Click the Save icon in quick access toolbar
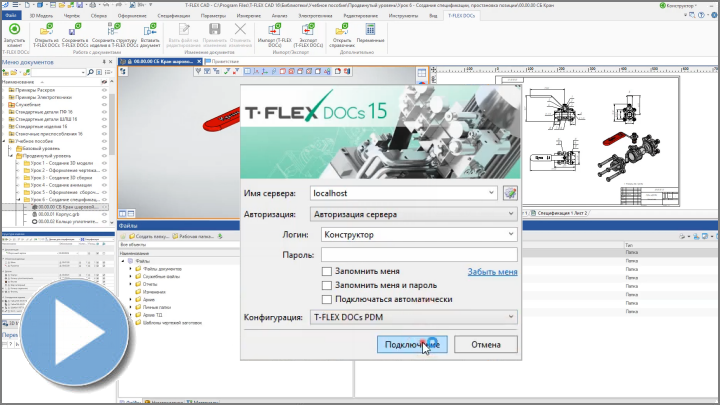The image size is (720, 405). (x=80, y=5)
